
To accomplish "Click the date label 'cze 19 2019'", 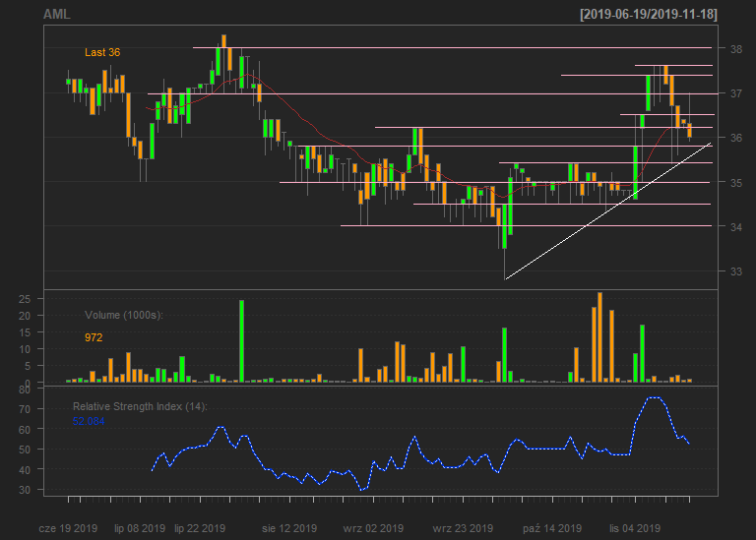I will 68,528.
